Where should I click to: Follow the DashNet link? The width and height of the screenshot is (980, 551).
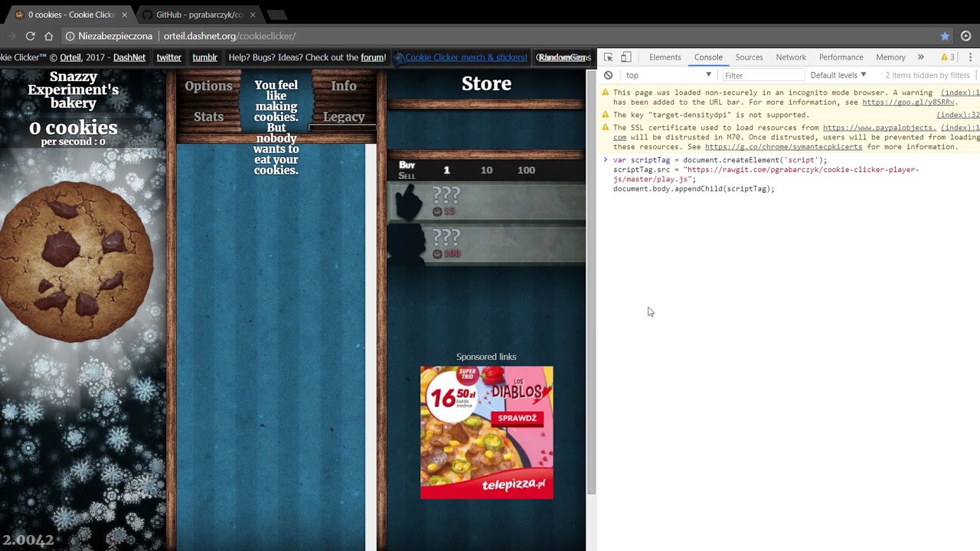(x=129, y=57)
